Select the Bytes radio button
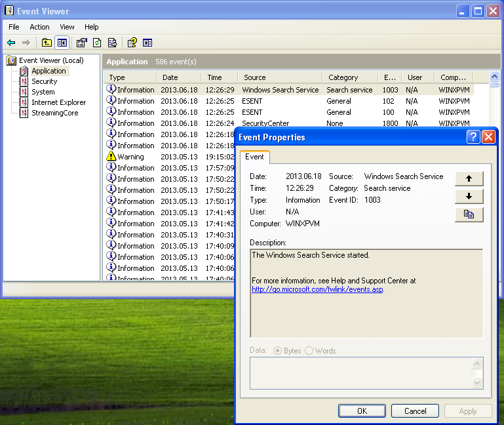 [277, 351]
